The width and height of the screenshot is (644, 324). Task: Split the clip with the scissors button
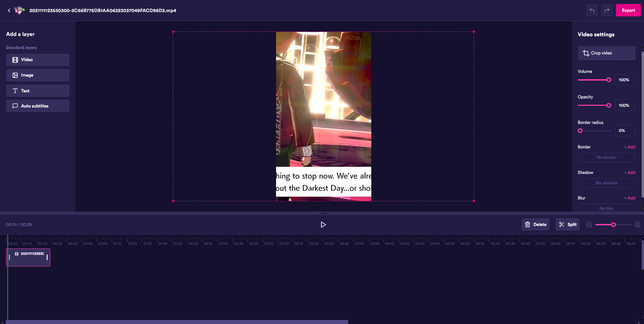tap(568, 225)
